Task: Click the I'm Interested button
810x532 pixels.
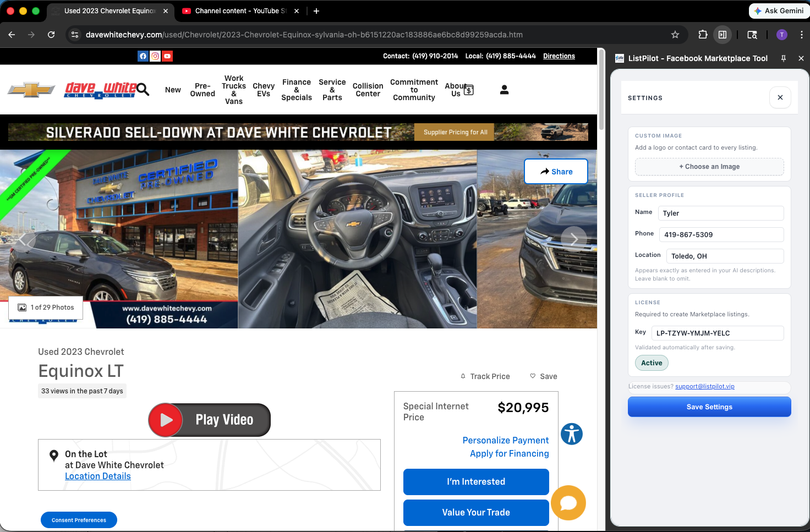Action: pos(476,482)
